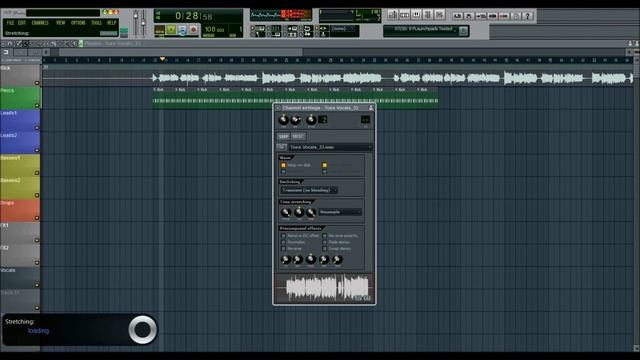Mute the Vocals track
Viewport: 640px width, 360px height.
[x=37, y=285]
